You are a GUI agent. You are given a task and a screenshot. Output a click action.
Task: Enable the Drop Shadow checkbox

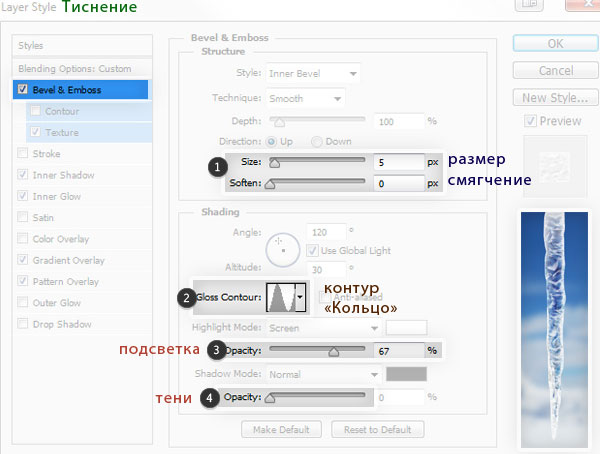23,324
